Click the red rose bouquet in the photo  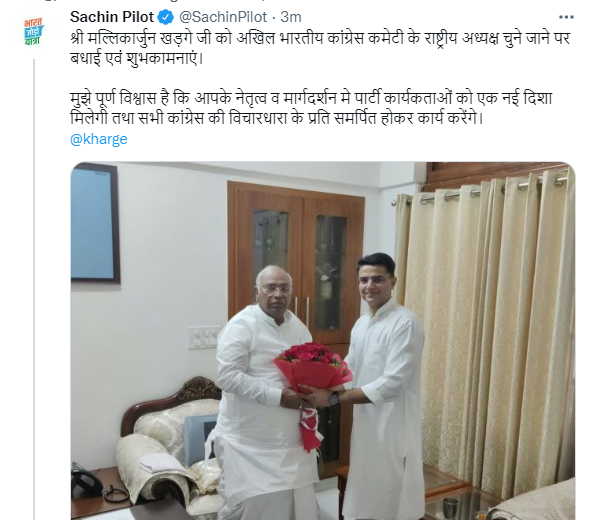tap(313, 368)
